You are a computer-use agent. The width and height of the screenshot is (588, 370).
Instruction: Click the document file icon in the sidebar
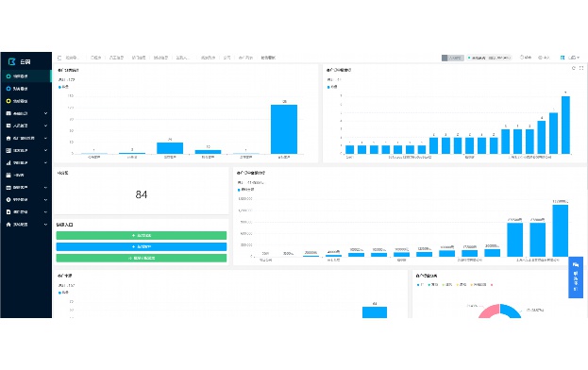coord(8,211)
